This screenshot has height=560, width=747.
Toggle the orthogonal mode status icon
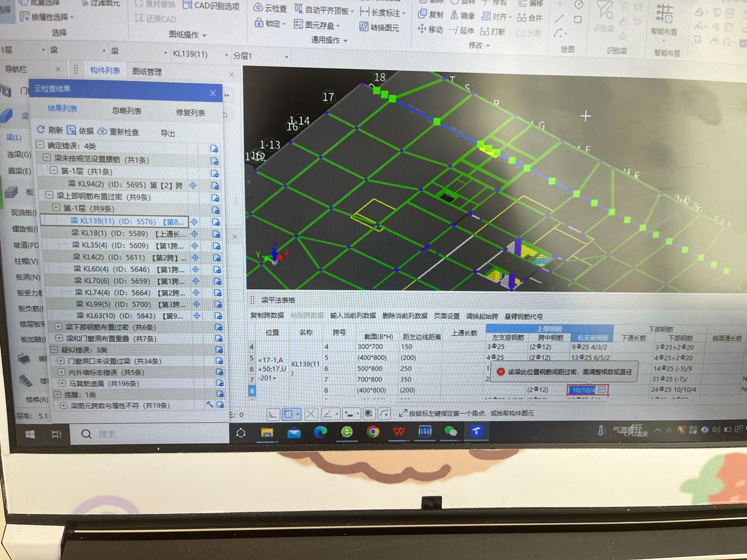click(273, 414)
